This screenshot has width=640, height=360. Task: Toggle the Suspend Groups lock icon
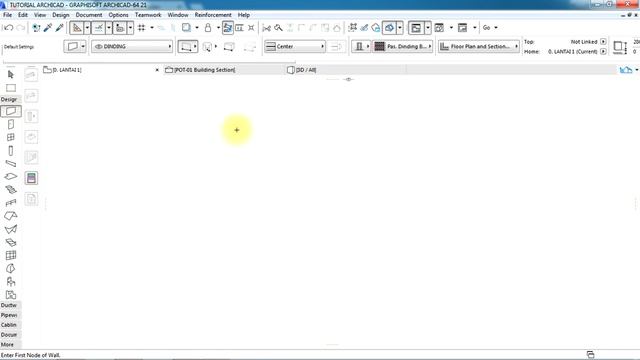(x=208, y=28)
